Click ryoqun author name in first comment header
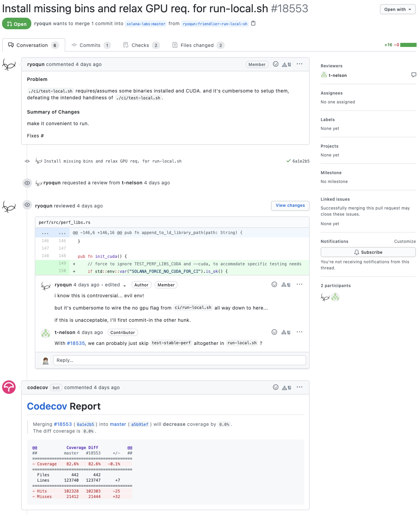This screenshot has width=420, height=515. click(36, 64)
